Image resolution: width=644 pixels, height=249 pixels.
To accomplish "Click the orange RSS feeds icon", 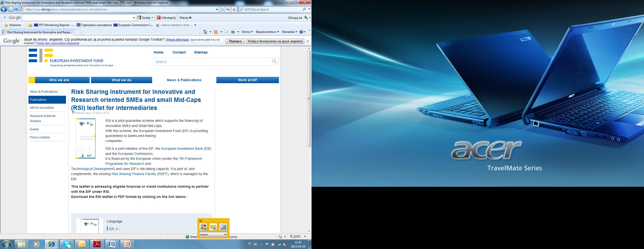I will tap(216, 32).
